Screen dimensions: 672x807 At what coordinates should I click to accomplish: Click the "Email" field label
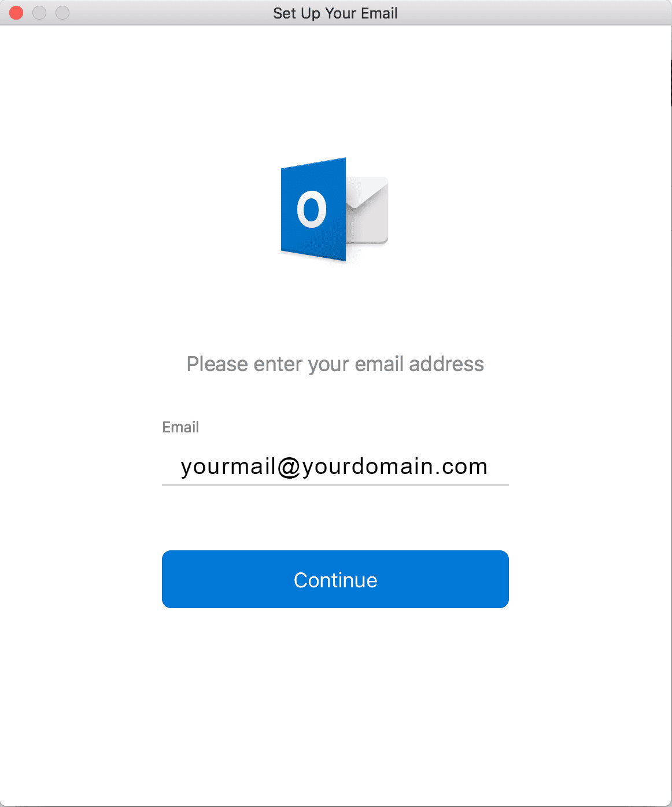(180, 427)
